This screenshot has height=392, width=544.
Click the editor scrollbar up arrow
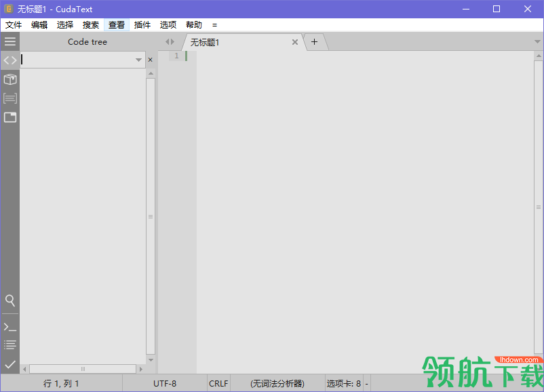539,56
